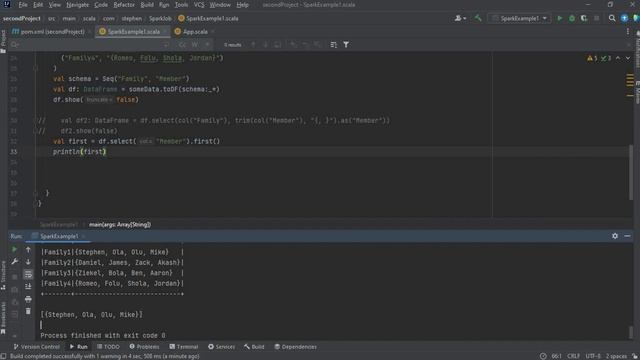Open the Terminal tool window
The width and height of the screenshot is (640, 360).
pos(184,347)
